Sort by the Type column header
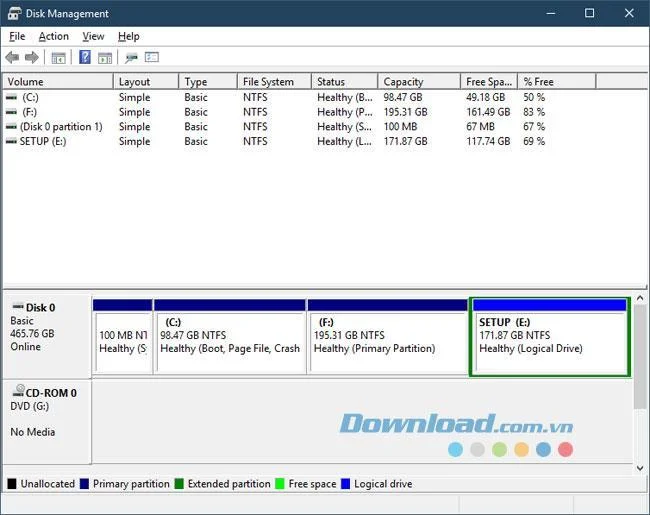 click(208, 82)
